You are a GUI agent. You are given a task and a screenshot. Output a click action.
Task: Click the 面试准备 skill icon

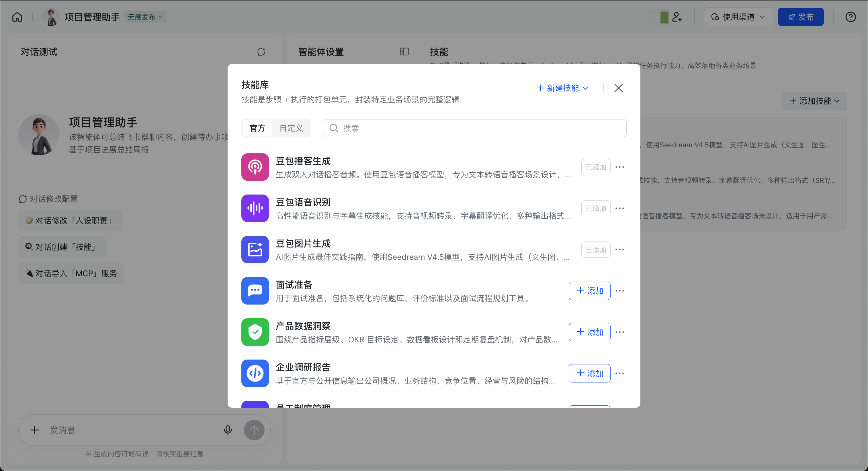(255, 291)
